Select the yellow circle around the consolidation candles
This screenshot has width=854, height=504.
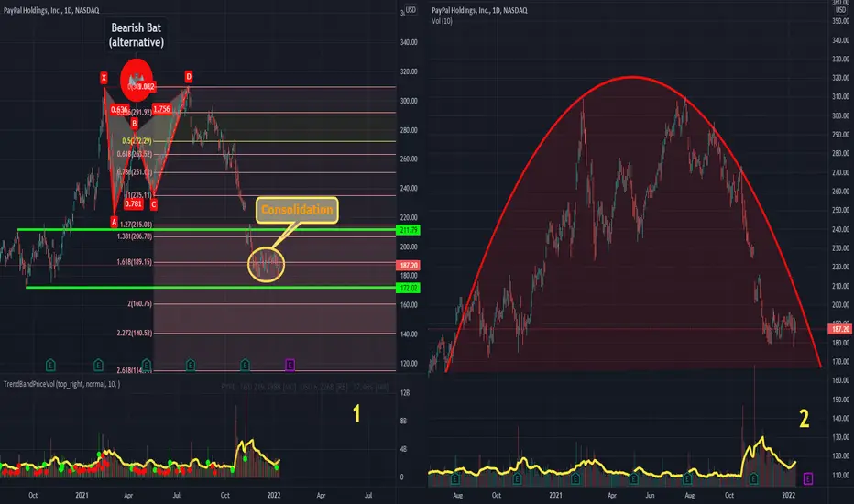pos(267,264)
